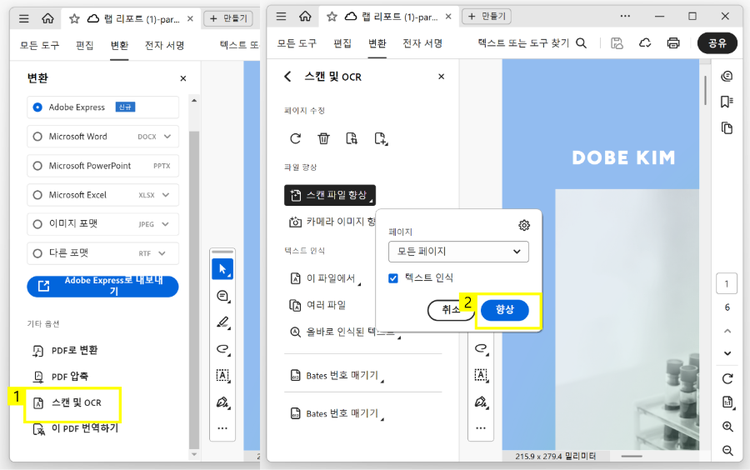Select Microsoft PowerPoint radio option
Screen dimensions: 750x470
pyautogui.click(x=37, y=165)
